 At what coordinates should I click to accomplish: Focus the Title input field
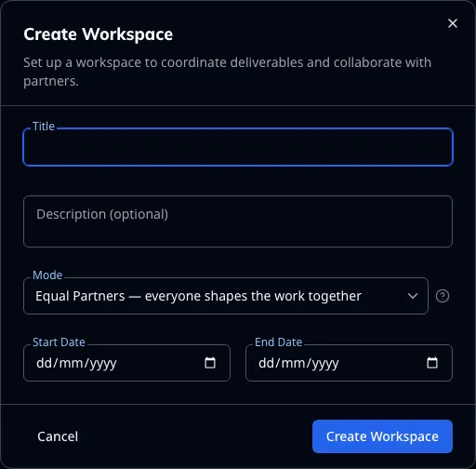[x=238, y=147]
